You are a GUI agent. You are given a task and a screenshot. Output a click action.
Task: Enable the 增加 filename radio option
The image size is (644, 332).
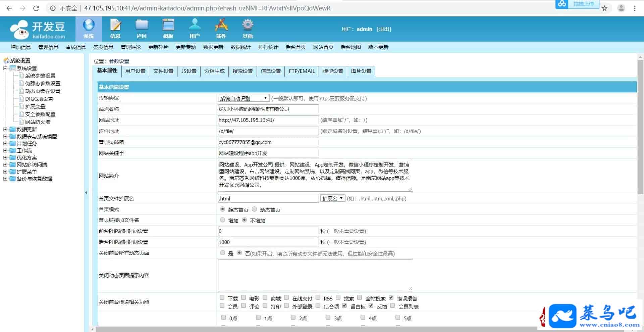coord(222,220)
